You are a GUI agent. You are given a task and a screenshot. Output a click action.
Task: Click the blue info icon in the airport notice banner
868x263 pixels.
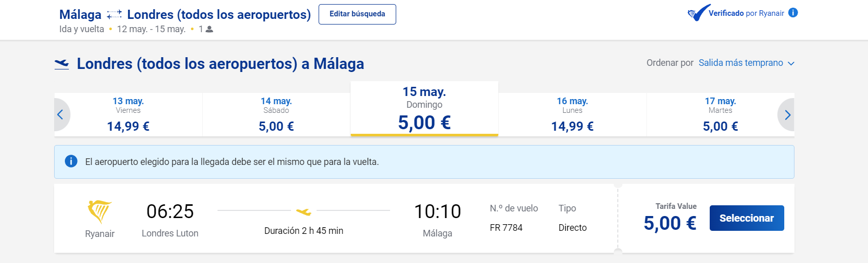click(x=71, y=161)
